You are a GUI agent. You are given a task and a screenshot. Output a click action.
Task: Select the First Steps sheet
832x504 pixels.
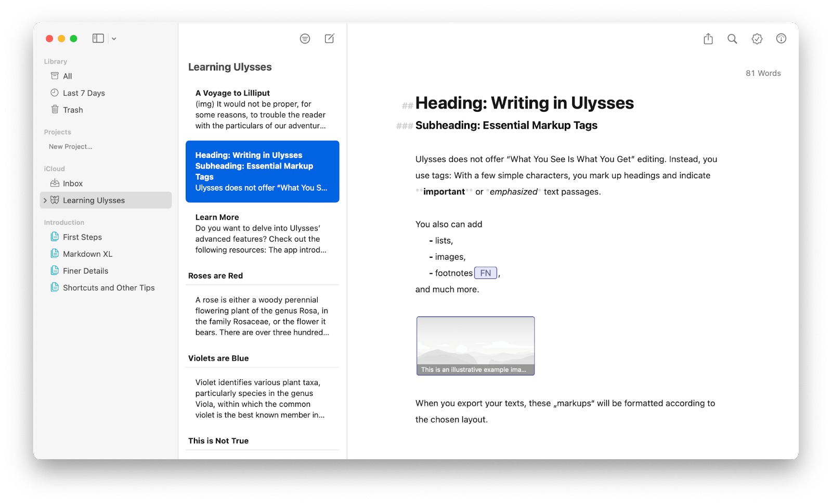(x=82, y=237)
